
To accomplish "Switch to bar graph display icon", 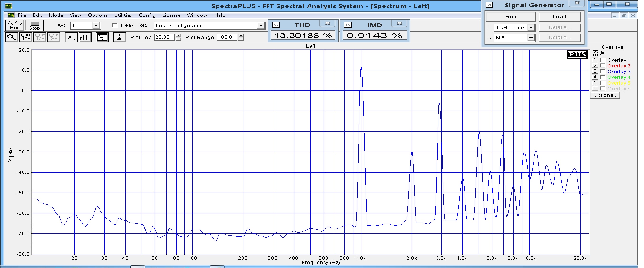I will (85, 37).
